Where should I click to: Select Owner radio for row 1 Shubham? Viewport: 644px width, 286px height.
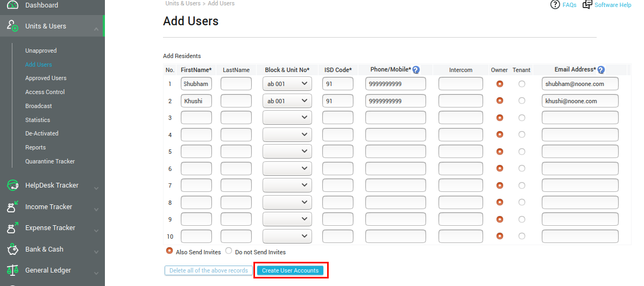click(x=499, y=84)
